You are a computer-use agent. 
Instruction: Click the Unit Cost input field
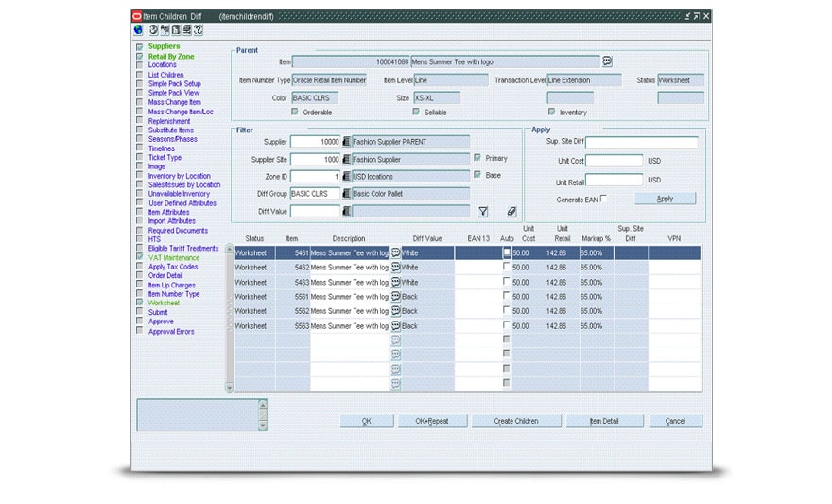[x=614, y=160]
